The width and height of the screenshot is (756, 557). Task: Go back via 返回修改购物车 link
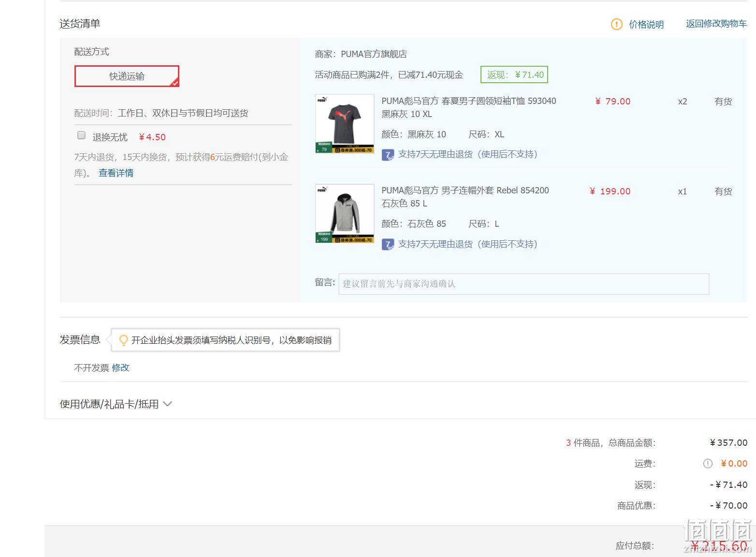[x=716, y=24]
